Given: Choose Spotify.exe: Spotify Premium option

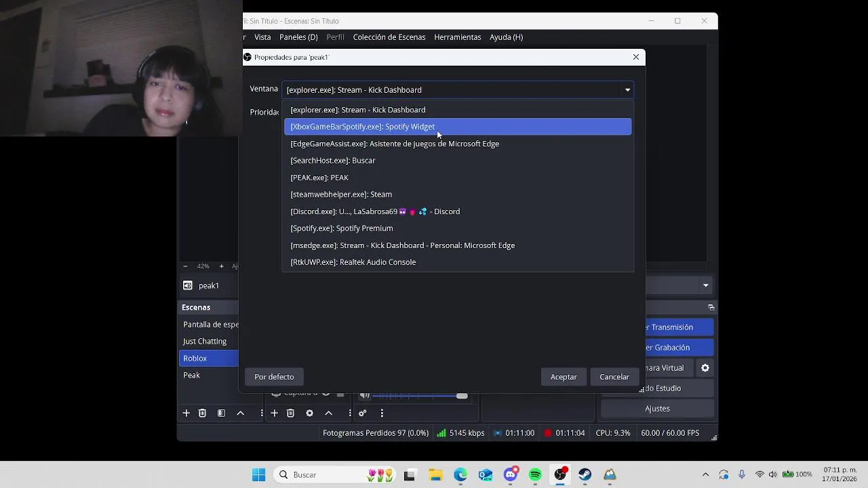Looking at the screenshot, I should pos(458,228).
